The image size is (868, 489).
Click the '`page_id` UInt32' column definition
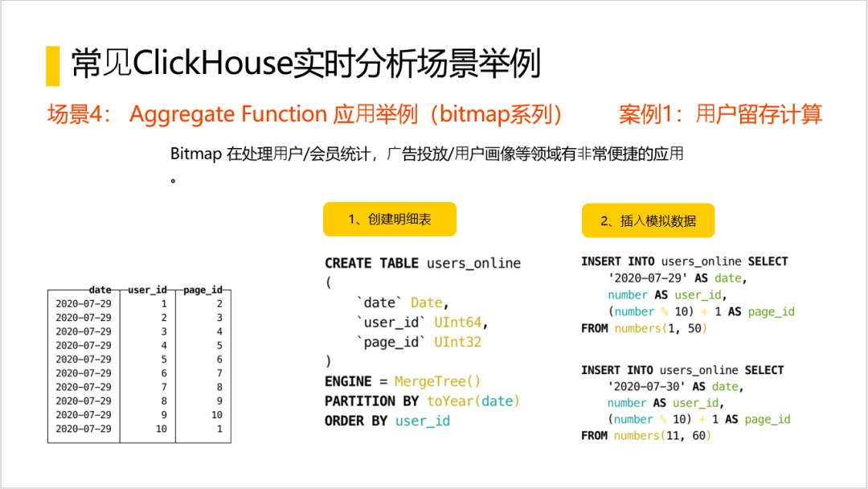419,343
